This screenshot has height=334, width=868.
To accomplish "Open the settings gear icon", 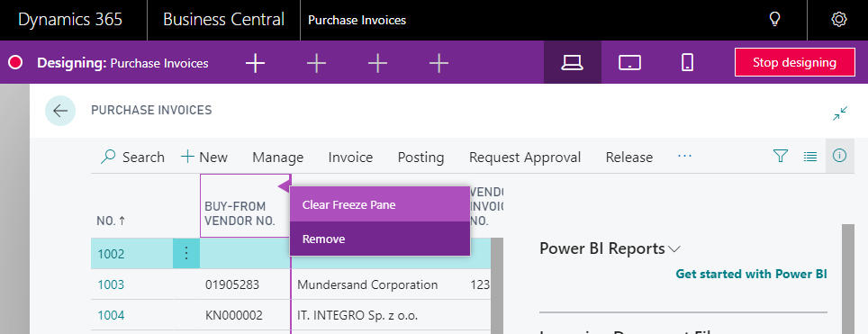I will (x=839, y=20).
